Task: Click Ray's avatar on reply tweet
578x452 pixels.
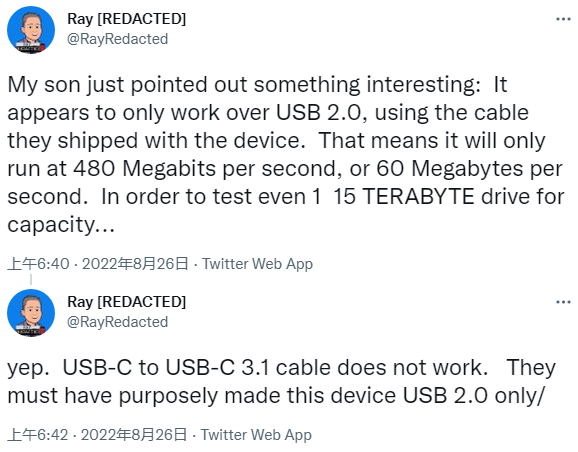Action: [x=31, y=313]
